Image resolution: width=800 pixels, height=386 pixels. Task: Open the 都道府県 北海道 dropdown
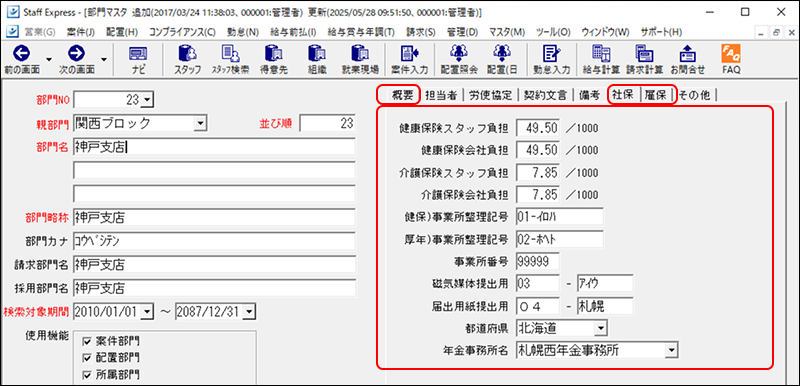coord(601,327)
